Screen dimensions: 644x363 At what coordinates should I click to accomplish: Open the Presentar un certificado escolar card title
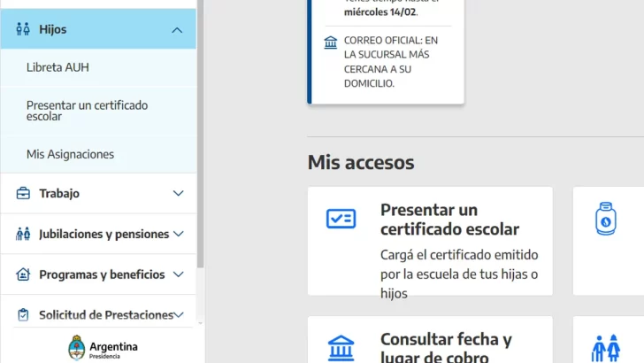tap(449, 220)
